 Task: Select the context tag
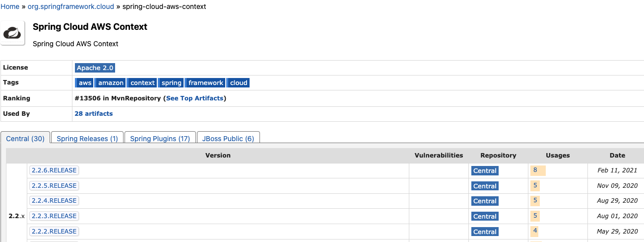143,83
